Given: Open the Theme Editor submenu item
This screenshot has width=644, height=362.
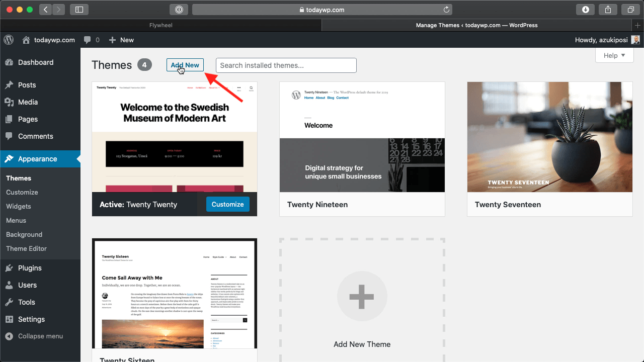Looking at the screenshot, I should coord(26,248).
